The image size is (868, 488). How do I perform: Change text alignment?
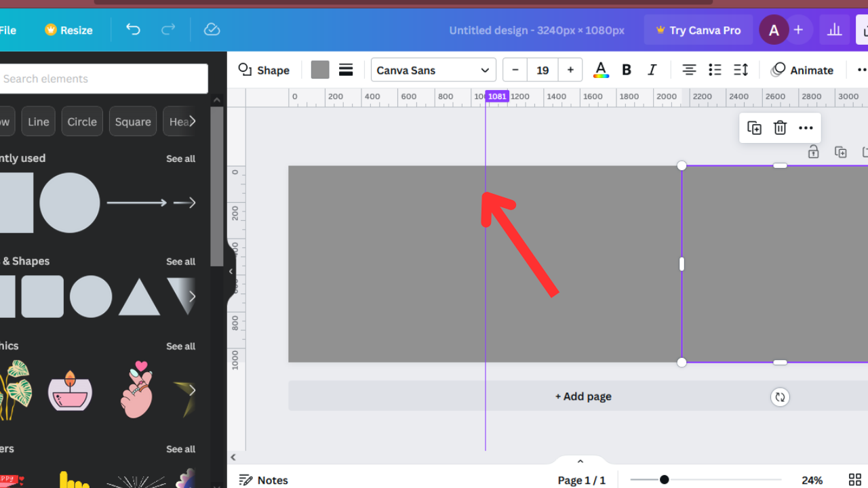click(x=689, y=70)
